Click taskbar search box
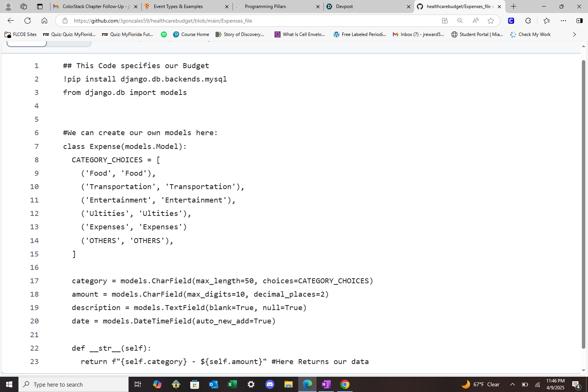588x392 pixels. click(x=73, y=384)
